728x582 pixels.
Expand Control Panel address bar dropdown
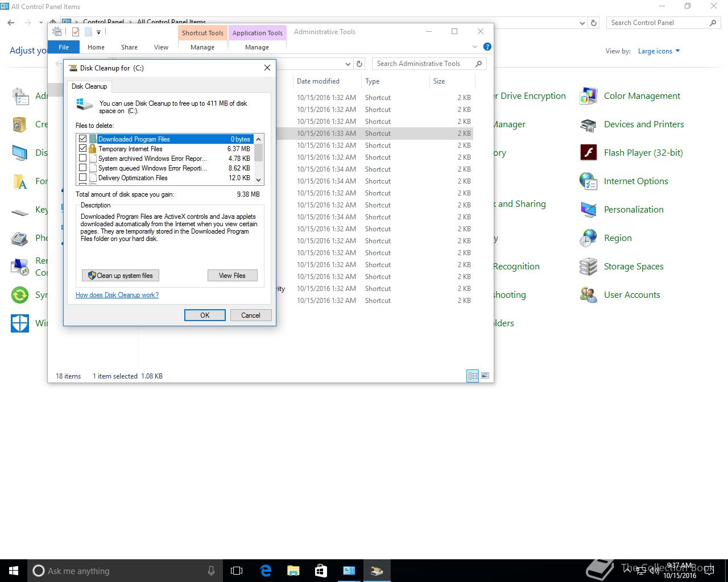582,23
